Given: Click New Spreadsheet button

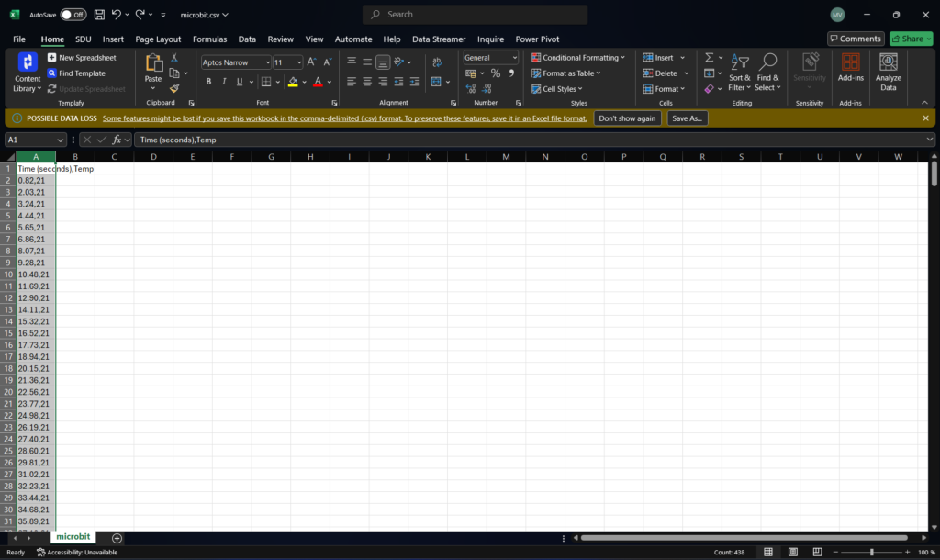Looking at the screenshot, I should point(82,58).
